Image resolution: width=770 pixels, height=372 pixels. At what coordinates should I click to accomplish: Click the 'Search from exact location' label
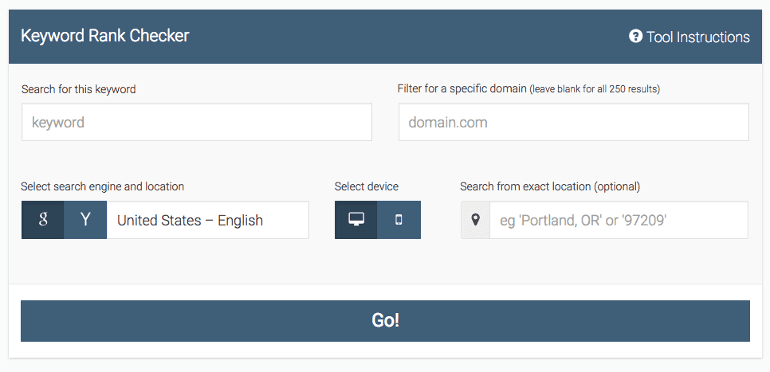(x=550, y=186)
